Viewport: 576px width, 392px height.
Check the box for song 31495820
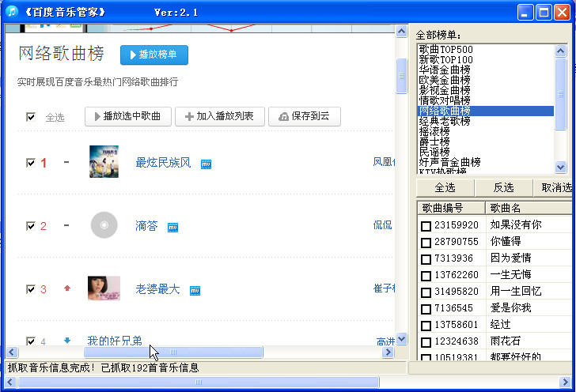(426, 292)
